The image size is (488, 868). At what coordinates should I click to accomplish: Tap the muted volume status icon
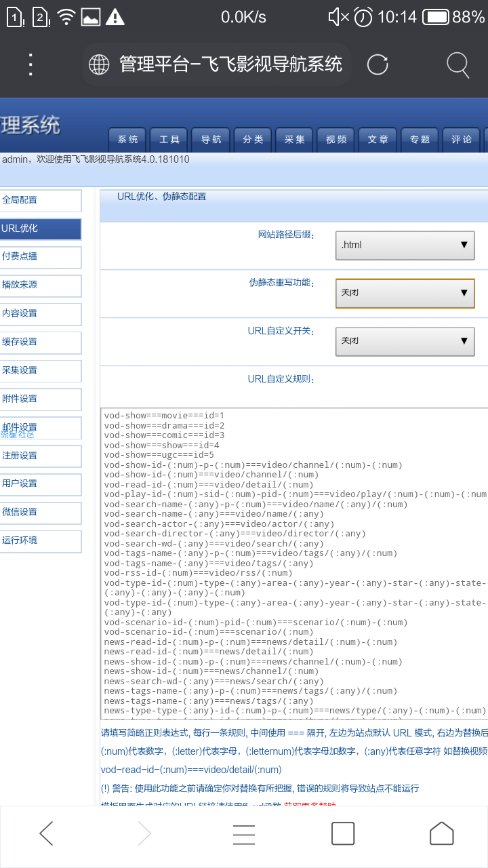point(338,17)
